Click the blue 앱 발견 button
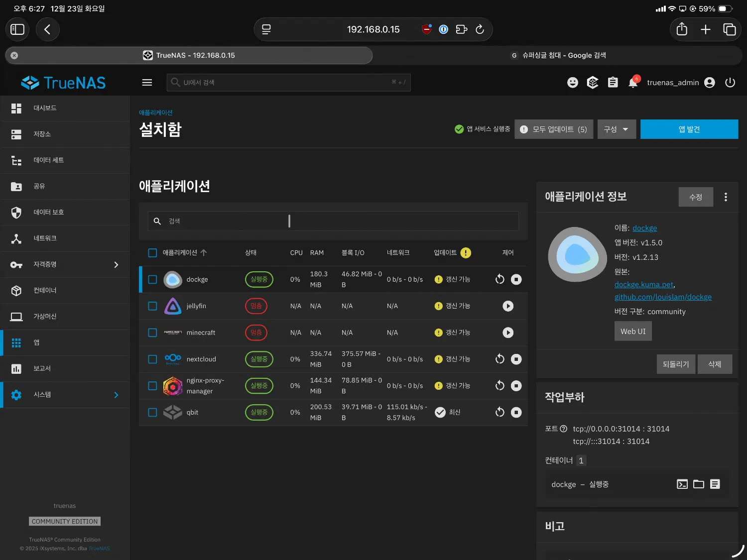Screen dimensions: 747x560 [x=689, y=129]
